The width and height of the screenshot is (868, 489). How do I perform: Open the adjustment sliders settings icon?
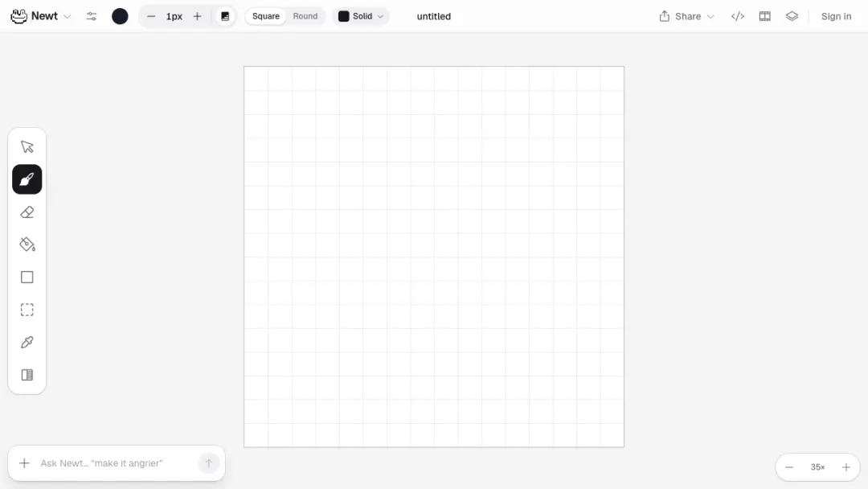[x=92, y=17]
